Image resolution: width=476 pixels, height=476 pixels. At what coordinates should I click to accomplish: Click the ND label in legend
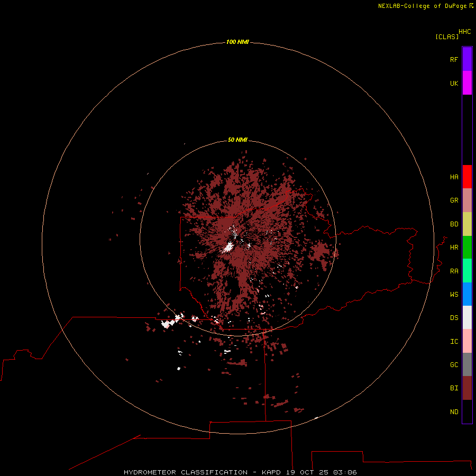tap(454, 412)
